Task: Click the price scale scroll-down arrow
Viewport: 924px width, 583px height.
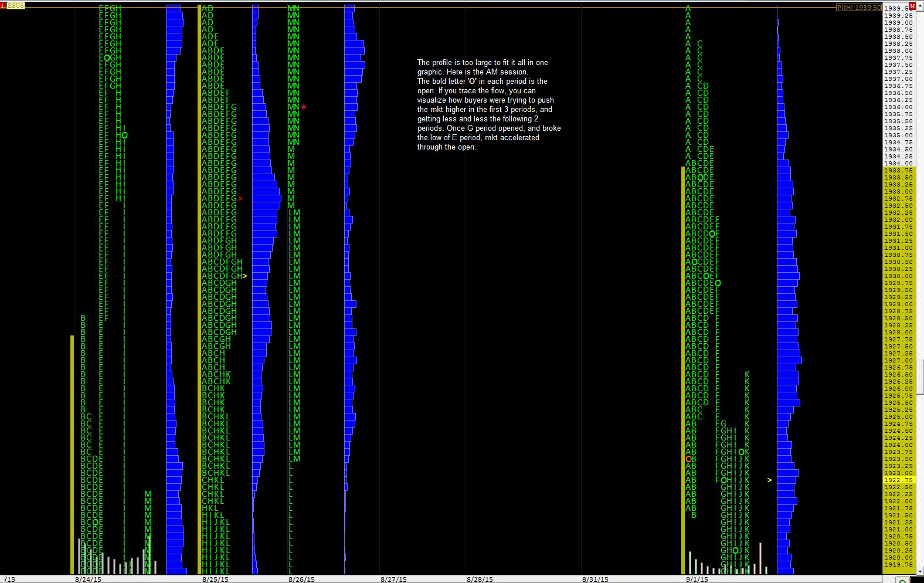Action: [920, 571]
